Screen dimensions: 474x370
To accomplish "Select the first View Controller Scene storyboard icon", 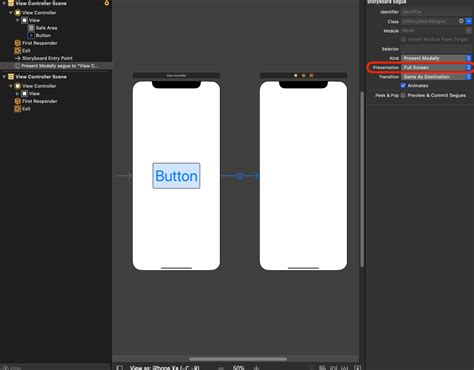I will tap(11, 3).
